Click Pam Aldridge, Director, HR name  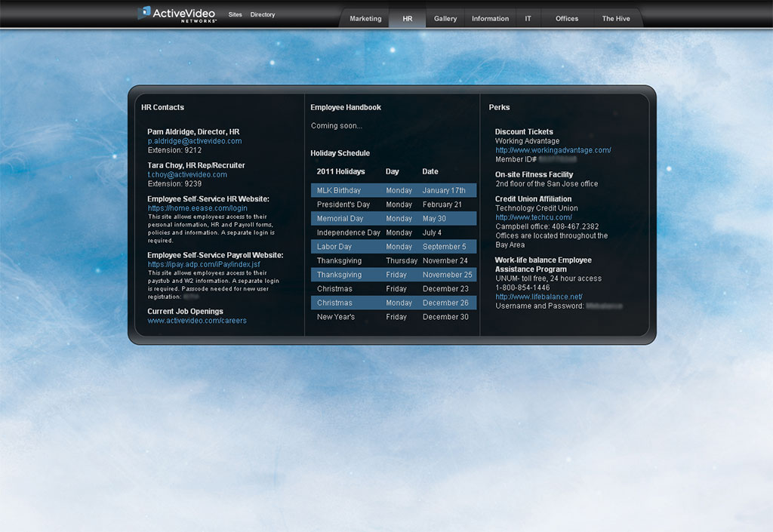[x=193, y=131]
